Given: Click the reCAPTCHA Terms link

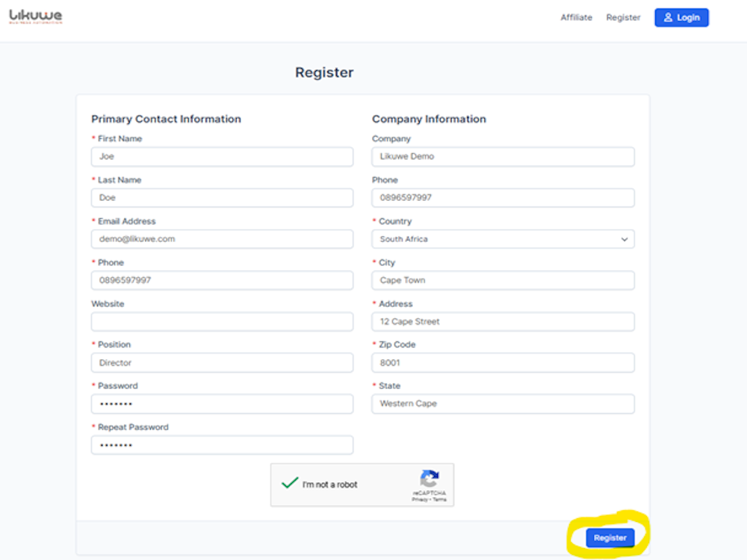Looking at the screenshot, I should pos(440,500).
